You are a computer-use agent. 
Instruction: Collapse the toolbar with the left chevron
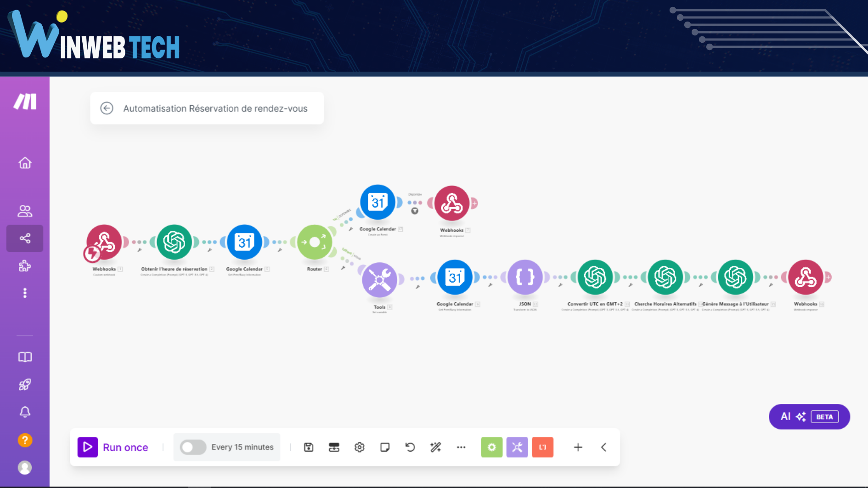603,447
